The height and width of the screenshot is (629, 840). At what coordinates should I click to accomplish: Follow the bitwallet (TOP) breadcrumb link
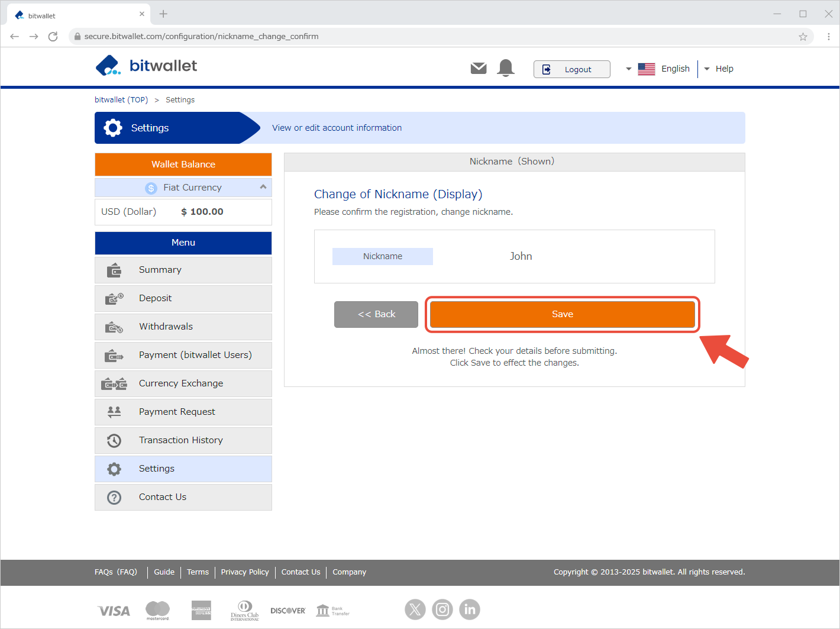tap(121, 100)
